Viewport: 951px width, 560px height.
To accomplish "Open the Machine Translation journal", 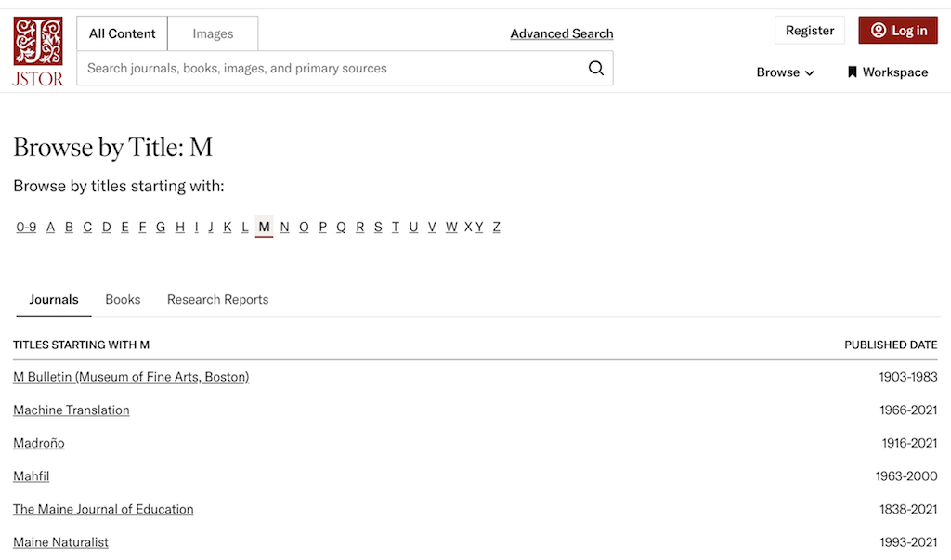I will (71, 410).
